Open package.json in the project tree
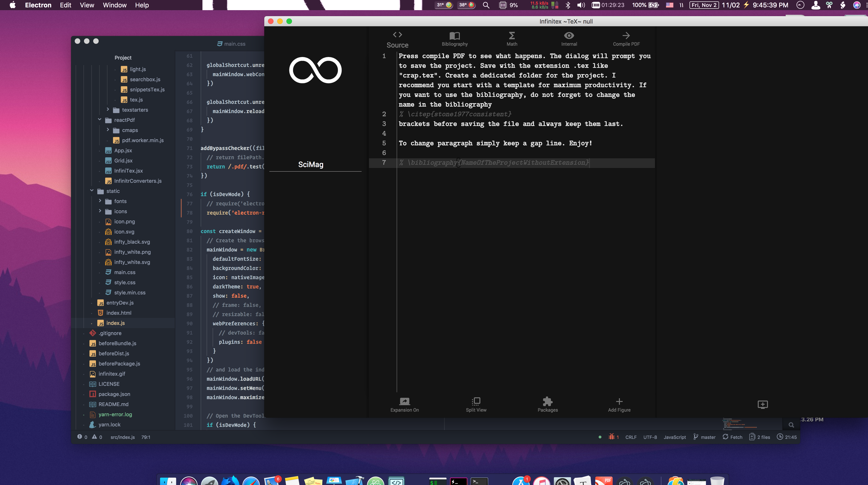This screenshot has width=868, height=485. (114, 394)
